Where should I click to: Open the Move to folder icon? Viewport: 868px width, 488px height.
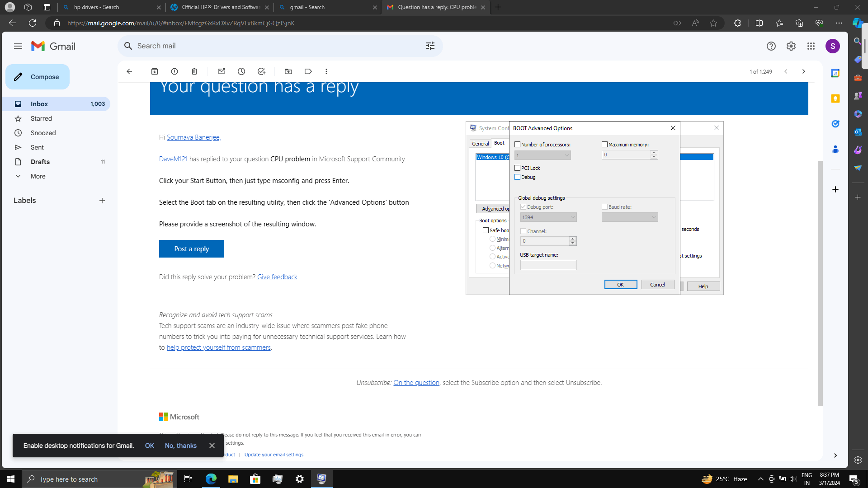[288, 71]
